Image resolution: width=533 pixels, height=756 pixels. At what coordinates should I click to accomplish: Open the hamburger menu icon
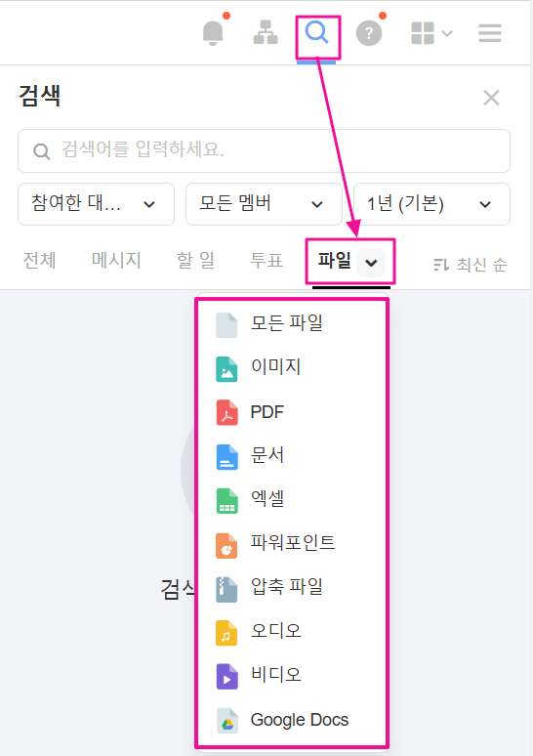click(x=490, y=33)
